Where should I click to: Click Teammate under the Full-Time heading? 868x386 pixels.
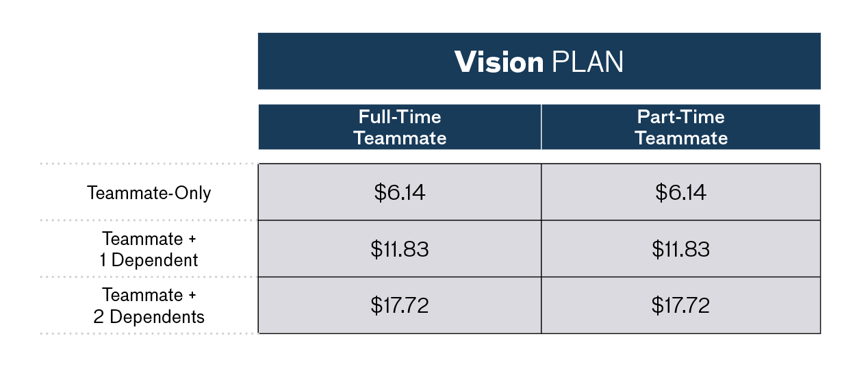400,138
